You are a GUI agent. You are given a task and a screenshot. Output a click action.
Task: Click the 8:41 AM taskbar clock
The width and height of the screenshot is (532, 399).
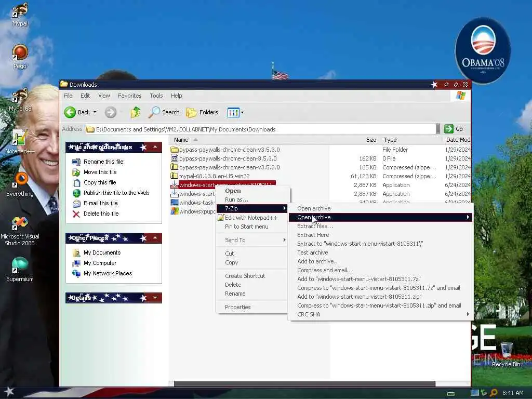pos(513,393)
